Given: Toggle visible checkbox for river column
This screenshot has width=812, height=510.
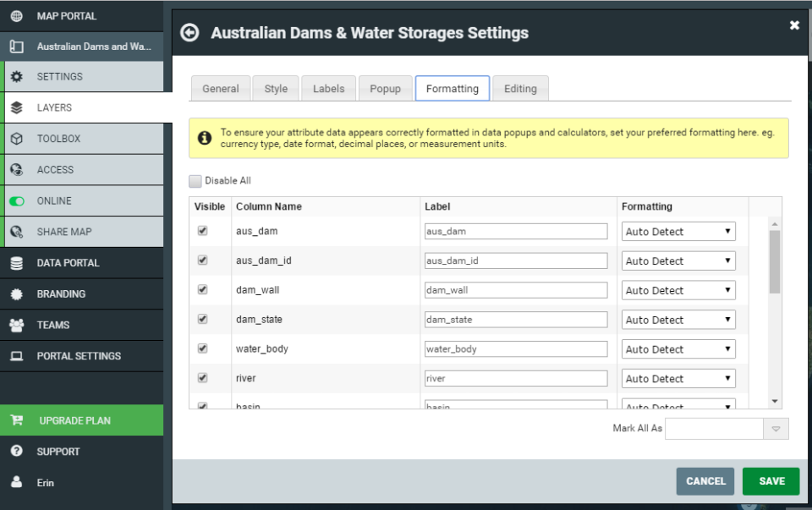Looking at the screenshot, I should point(202,378).
